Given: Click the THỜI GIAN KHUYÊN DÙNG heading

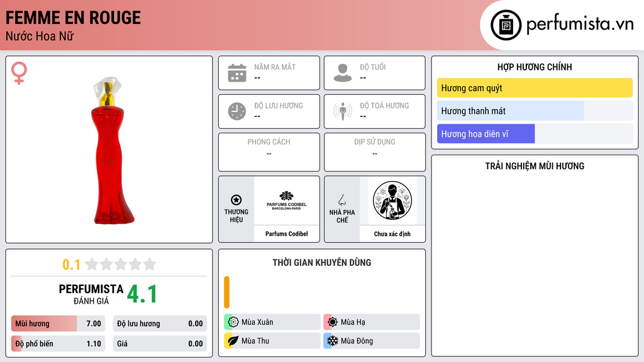Looking at the screenshot, I should (322, 263).
